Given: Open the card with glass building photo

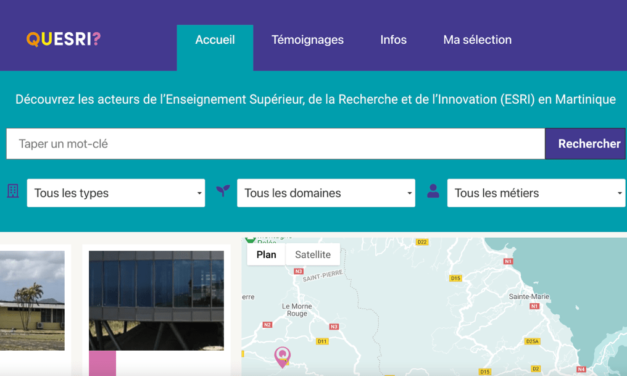Looking at the screenshot, I should pyautogui.click(x=156, y=301).
